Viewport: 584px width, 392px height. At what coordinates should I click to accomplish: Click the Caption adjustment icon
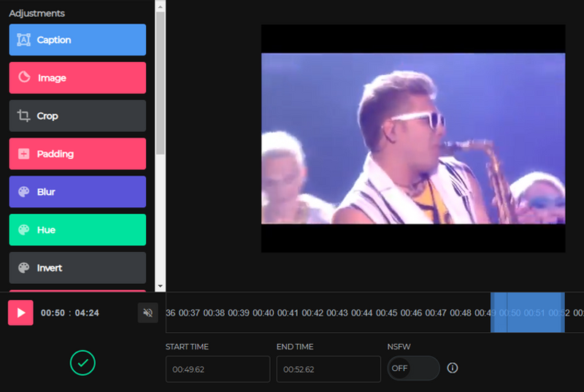[23, 40]
